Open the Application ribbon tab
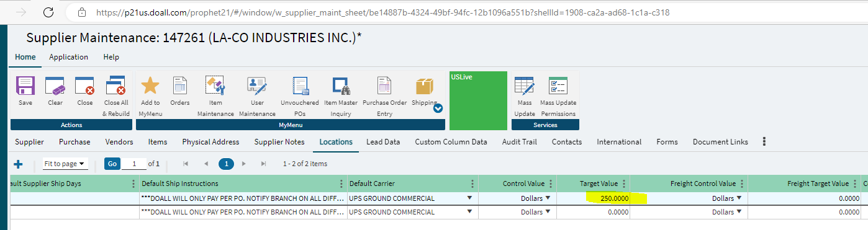Screen dimensions: 868x230 (68, 57)
